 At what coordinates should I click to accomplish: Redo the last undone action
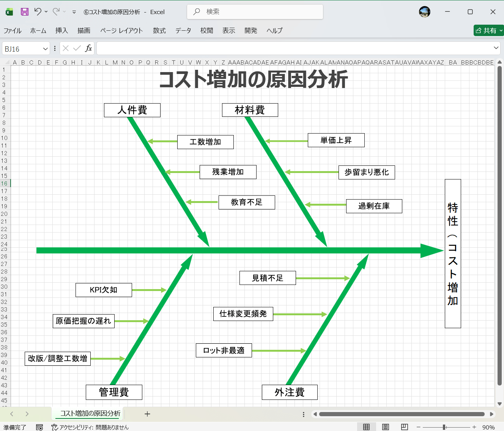click(x=55, y=12)
